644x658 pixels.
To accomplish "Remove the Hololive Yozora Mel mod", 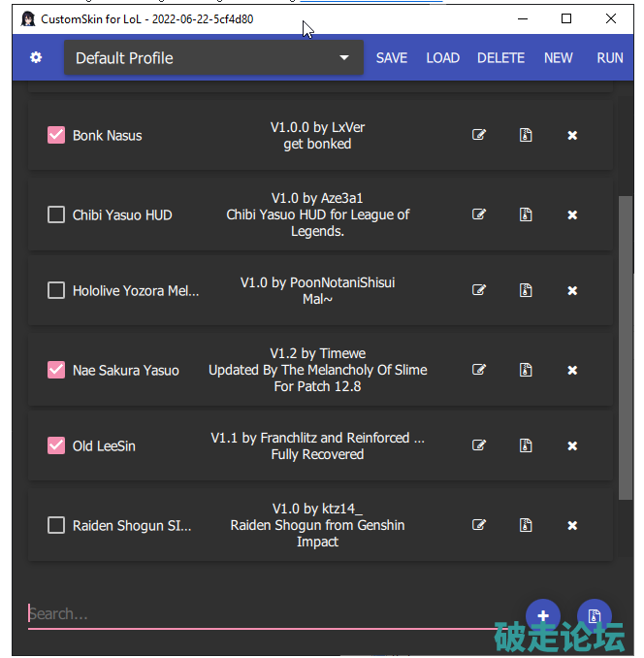I will click(x=572, y=290).
